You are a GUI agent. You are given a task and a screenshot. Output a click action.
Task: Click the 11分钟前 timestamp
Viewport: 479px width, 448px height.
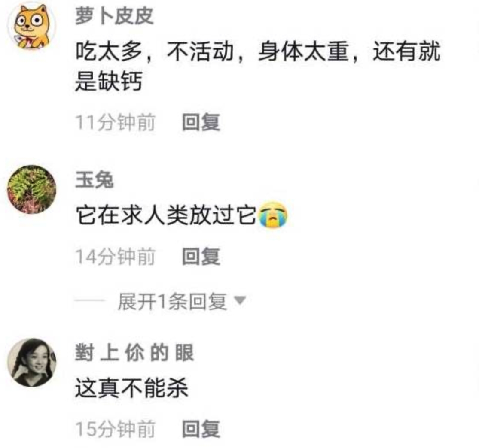tap(115, 122)
